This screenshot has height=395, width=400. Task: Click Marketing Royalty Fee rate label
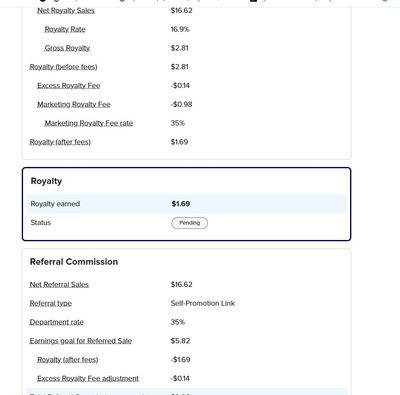(x=89, y=123)
